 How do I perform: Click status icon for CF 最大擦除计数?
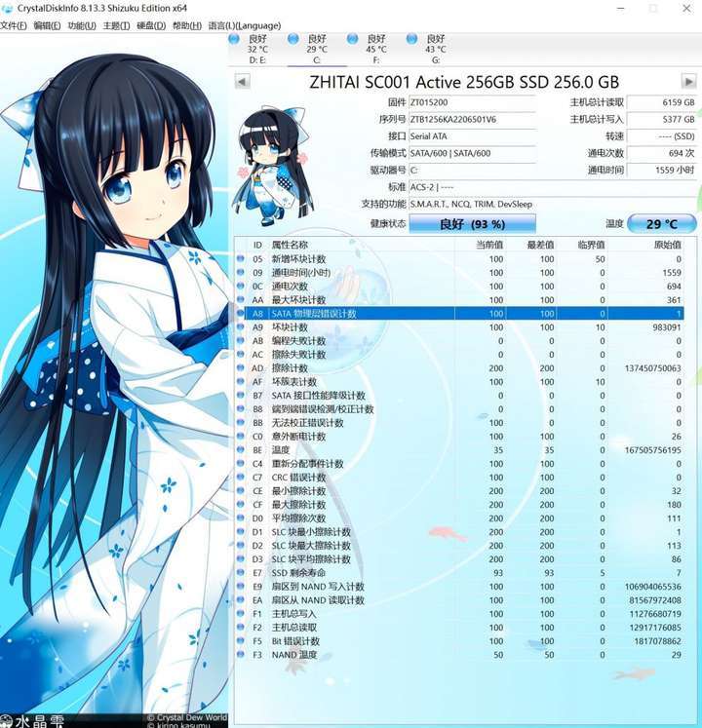click(x=241, y=504)
